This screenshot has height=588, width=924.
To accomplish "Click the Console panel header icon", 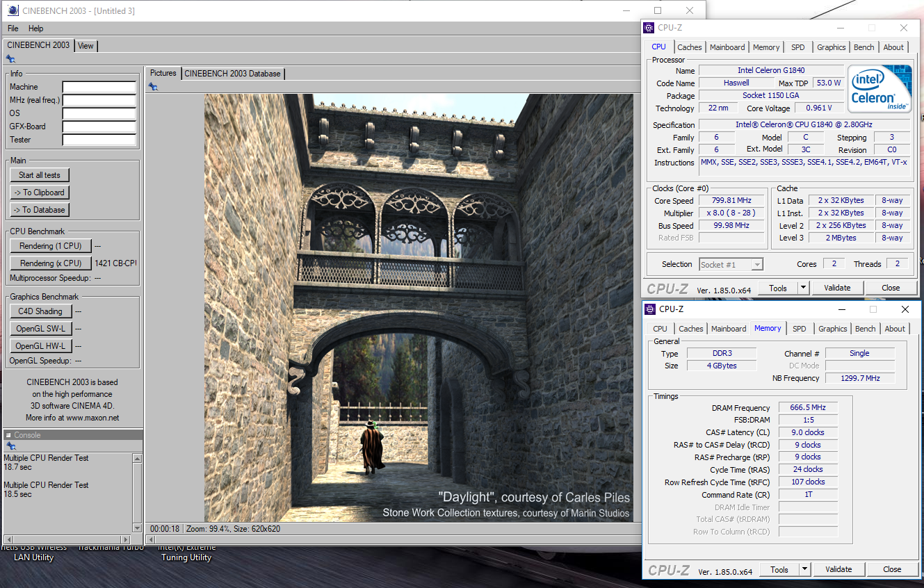I will pyautogui.click(x=8, y=435).
